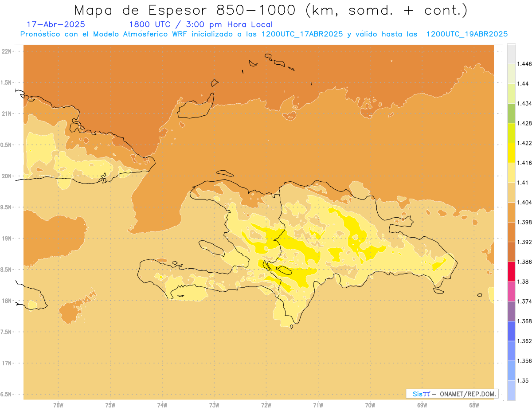Click the legend value '1.398'
532x411 pixels.
(525, 222)
